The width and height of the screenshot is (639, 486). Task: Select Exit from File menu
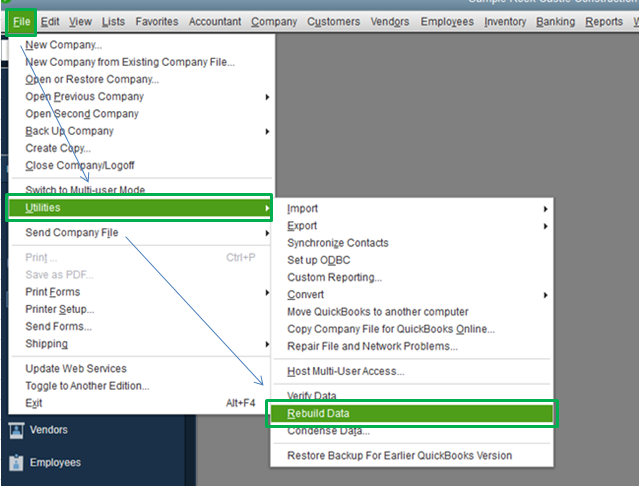(x=139, y=403)
